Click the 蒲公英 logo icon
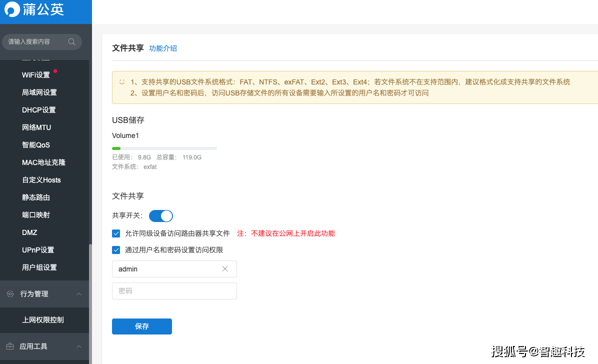The width and height of the screenshot is (598, 364). click(12, 10)
